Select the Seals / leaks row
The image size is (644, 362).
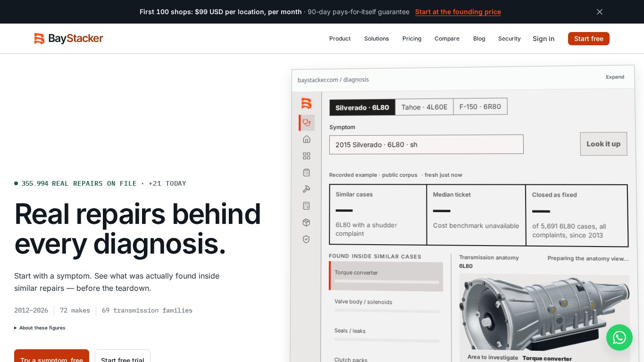[386, 335]
